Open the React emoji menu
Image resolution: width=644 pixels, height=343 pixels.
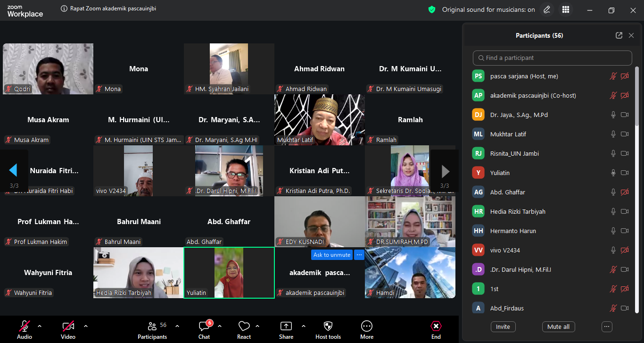(244, 329)
